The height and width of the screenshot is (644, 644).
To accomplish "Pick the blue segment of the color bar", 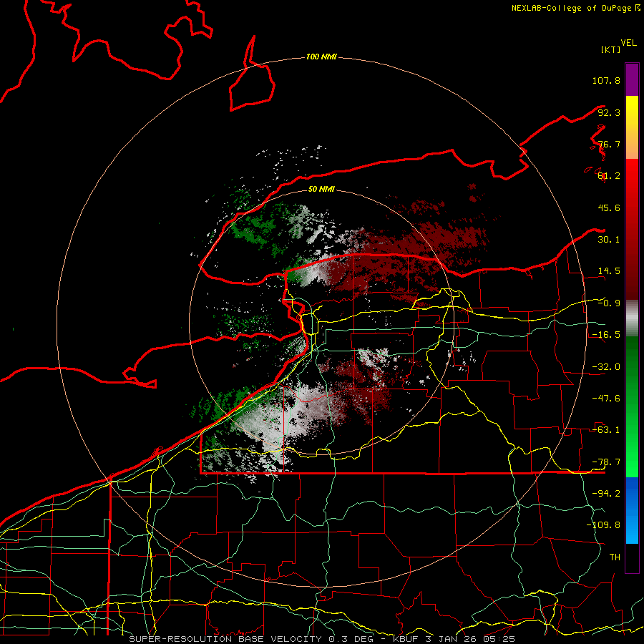I will (632, 510).
